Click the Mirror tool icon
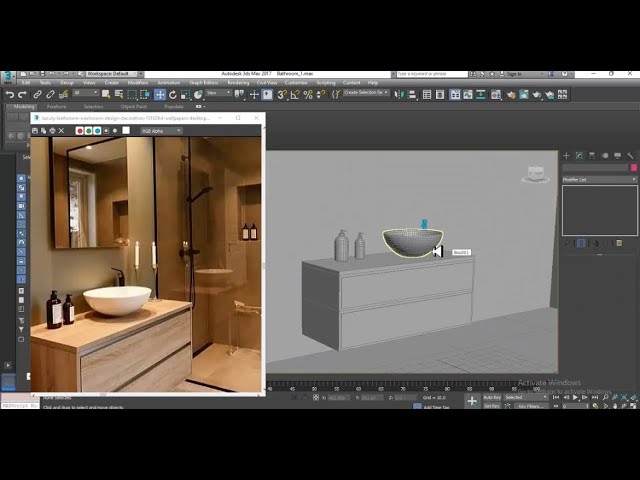 [399, 95]
